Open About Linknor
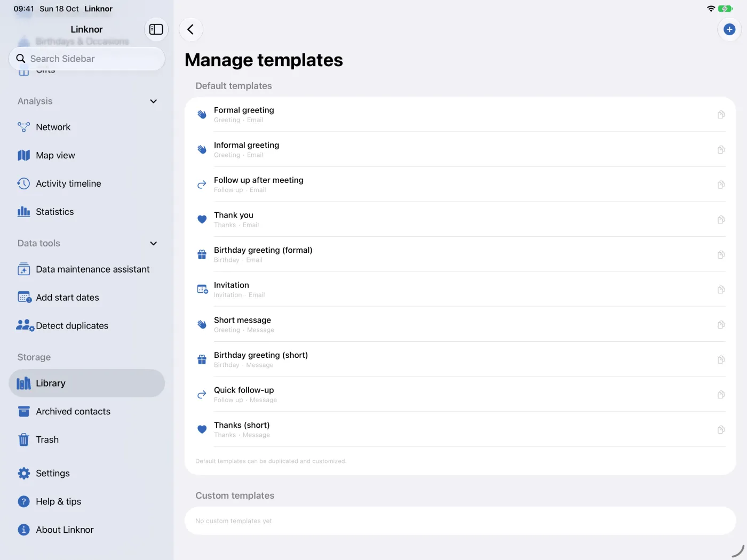The height and width of the screenshot is (560, 747). (x=87, y=530)
